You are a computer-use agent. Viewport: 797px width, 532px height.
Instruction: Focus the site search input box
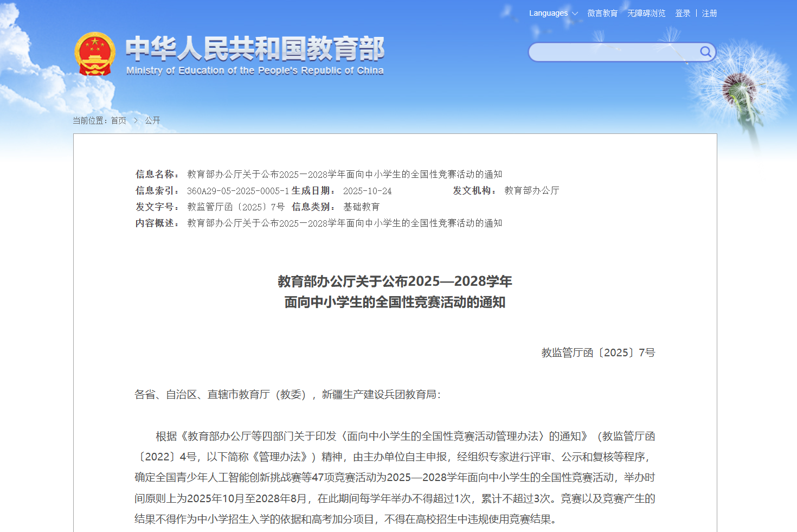click(x=613, y=52)
